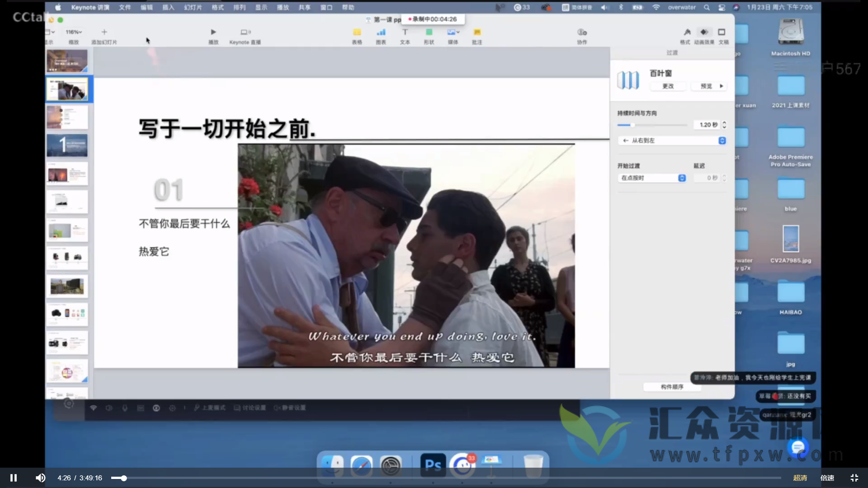The height and width of the screenshot is (488, 868).
Task: Open Safari from the Dock
Action: point(362,465)
